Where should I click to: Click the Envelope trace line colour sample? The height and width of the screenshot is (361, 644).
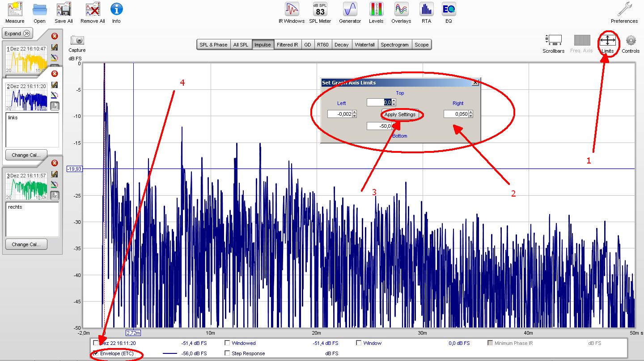[x=170, y=353]
